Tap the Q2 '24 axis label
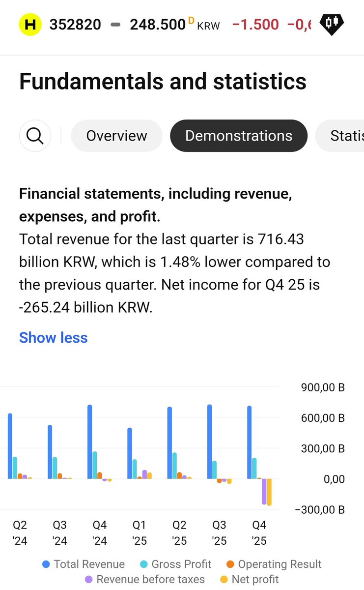The image size is (364, 590). point(20,533)
